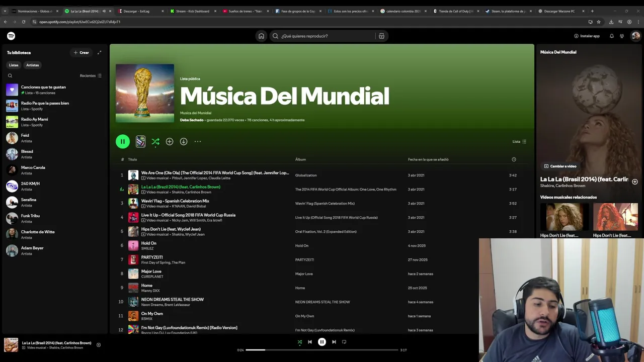This screenshot has height=362, width=644.
Task: Toggle shuffle in bottom player controls
Action: click(x=300, y=342)
